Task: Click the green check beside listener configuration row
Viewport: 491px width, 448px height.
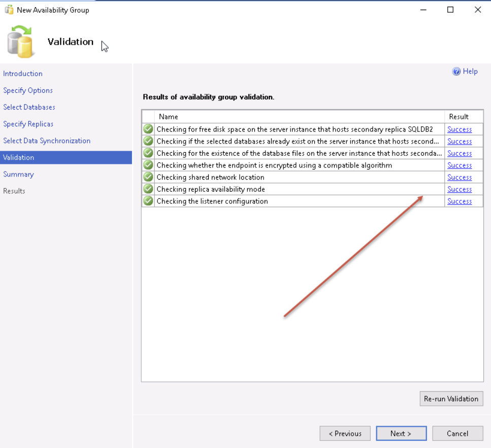Action: click(x=148, y=201)
